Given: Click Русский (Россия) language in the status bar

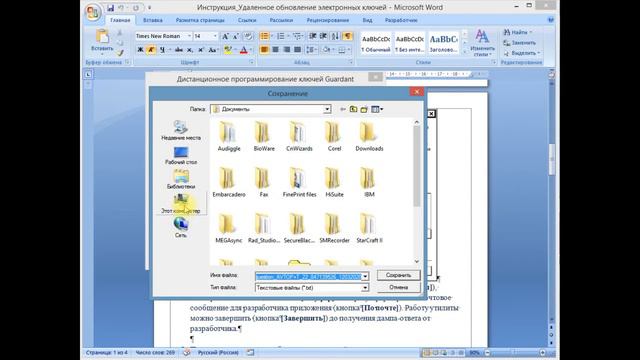Looking at the screenshot, I should tap(218, 352).
